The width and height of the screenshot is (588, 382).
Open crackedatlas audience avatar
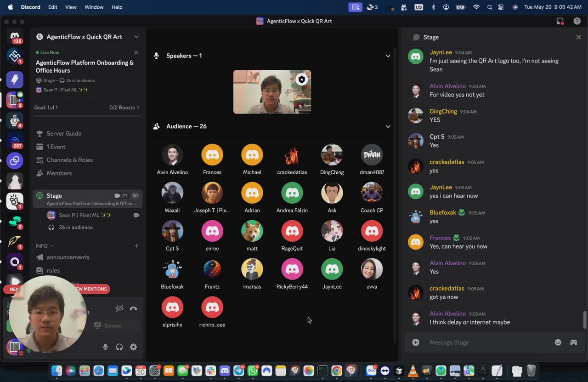(292, 155)
